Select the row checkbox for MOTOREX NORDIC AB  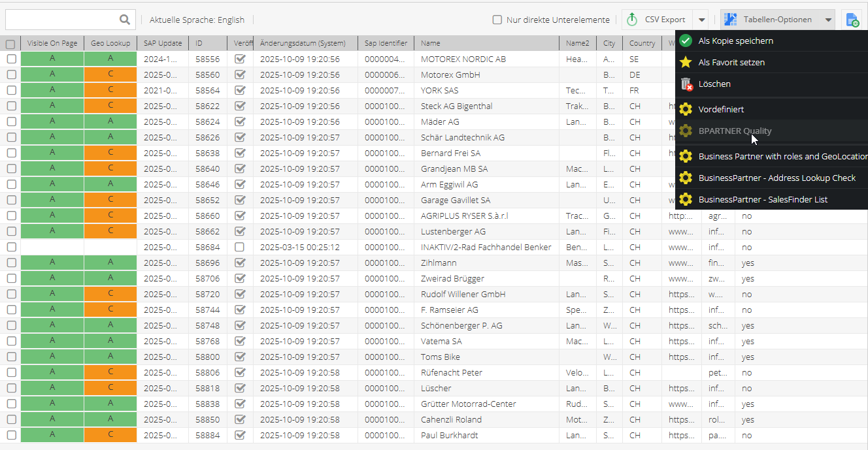point(12,59)
